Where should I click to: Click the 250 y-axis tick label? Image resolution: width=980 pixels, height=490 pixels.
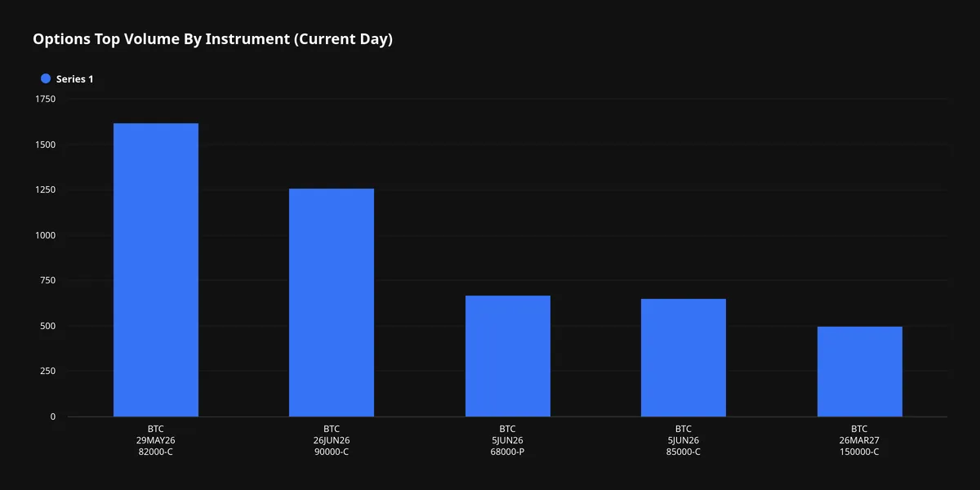48,372
